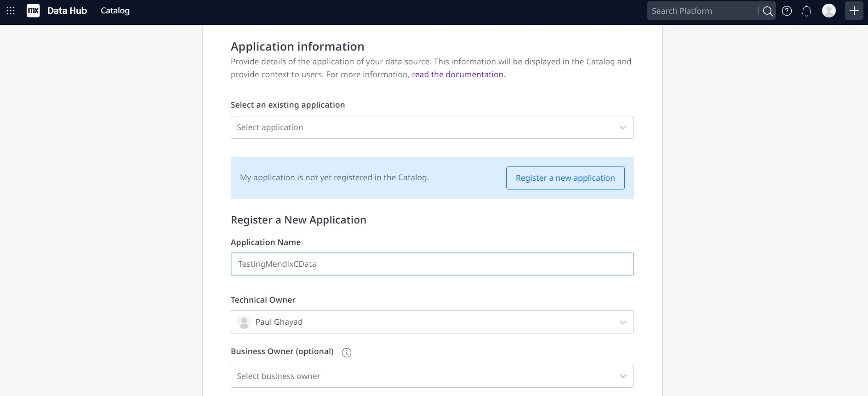868x396 pixels.
Task: Click into the Search Platform box
Action: (702, 11)
